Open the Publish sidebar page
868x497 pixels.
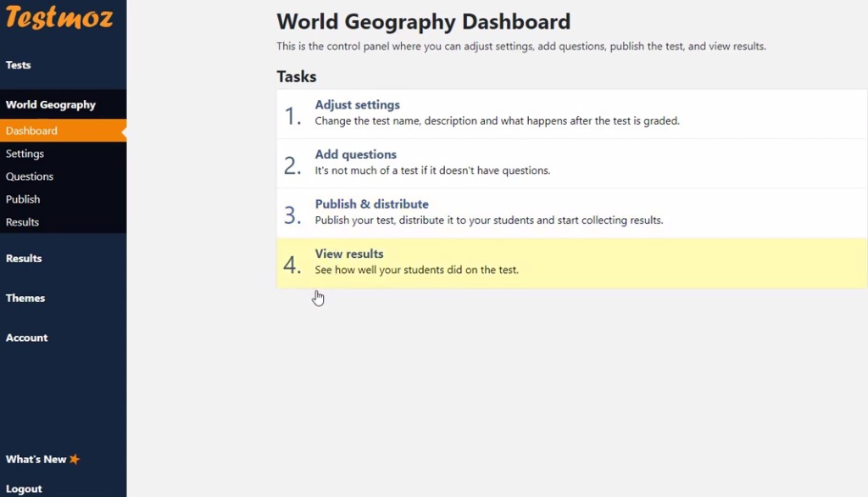point(23,199)
